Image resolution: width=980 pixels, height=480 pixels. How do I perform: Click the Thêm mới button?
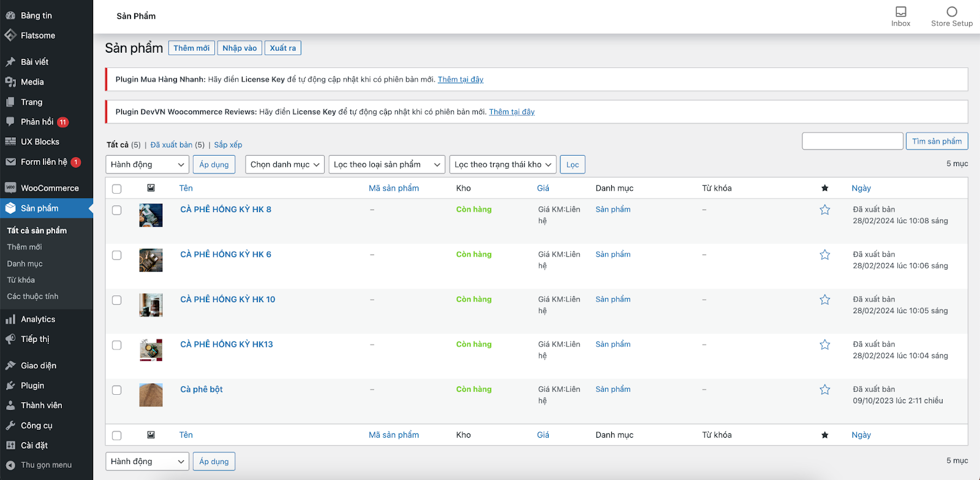tap(191, 48)
